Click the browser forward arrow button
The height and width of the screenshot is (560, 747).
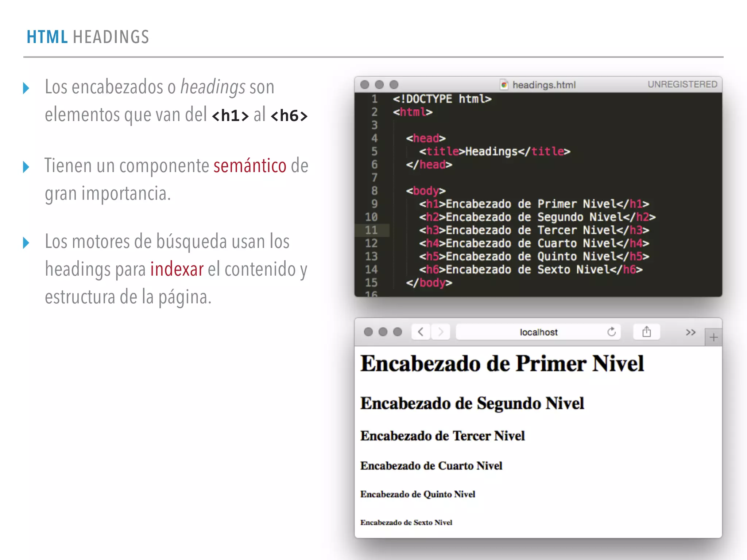click(x=441, y=332)
